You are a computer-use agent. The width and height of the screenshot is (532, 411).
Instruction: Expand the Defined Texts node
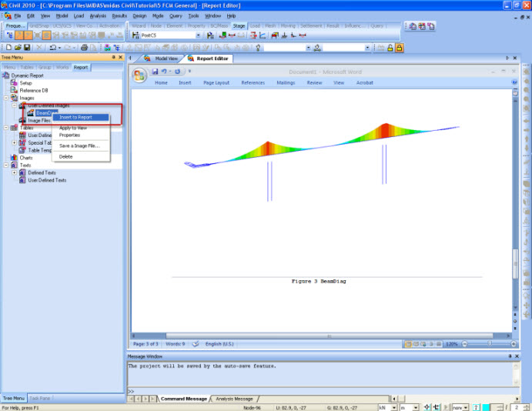[x=14, y=172]
